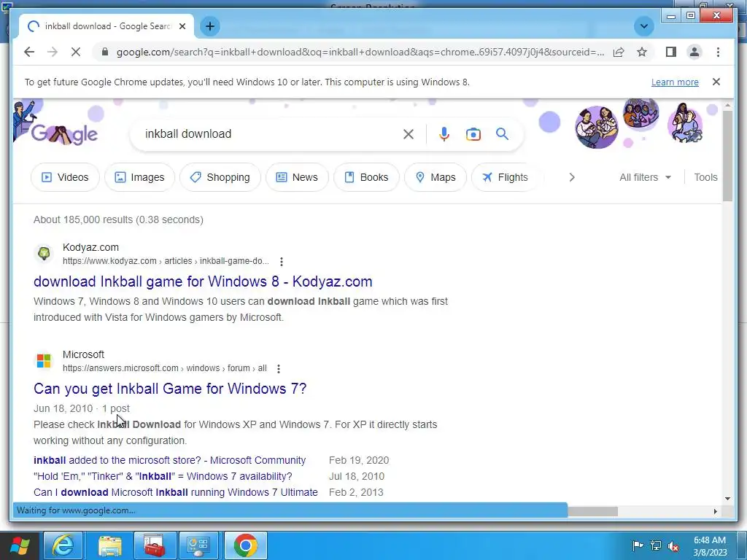
Task: Switch to the Shopping filter
Action: coord(220,177)
